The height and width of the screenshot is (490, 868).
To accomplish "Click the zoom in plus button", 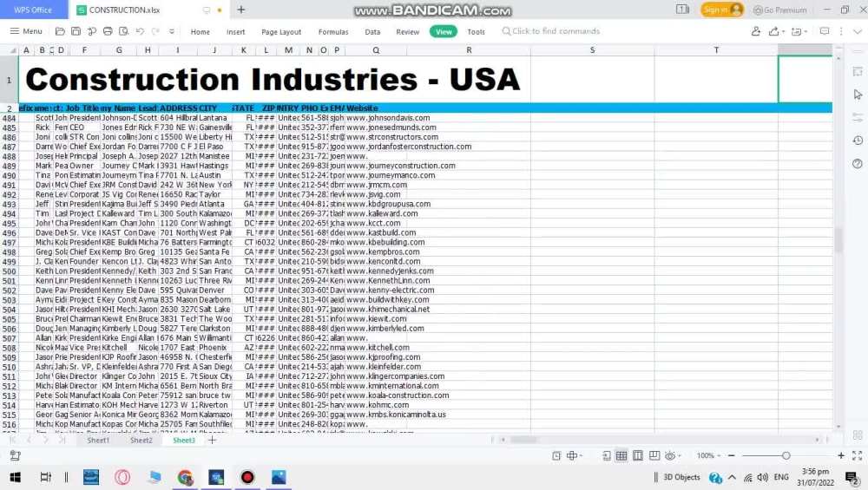I will click(841, 455).
